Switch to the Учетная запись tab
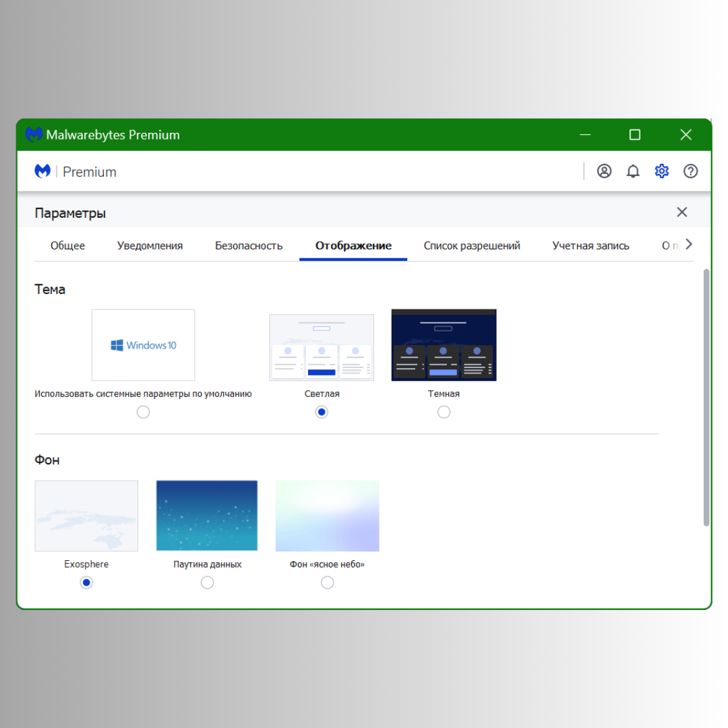The height and width of the screenshot is (728, 728). click(590, 245)
